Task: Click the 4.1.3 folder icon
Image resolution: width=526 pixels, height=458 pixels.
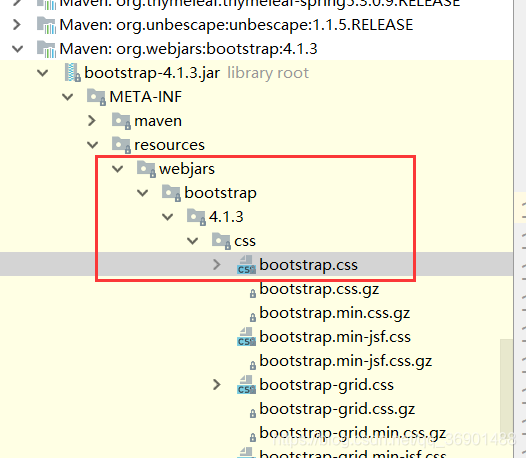Action: click(197, 217)
